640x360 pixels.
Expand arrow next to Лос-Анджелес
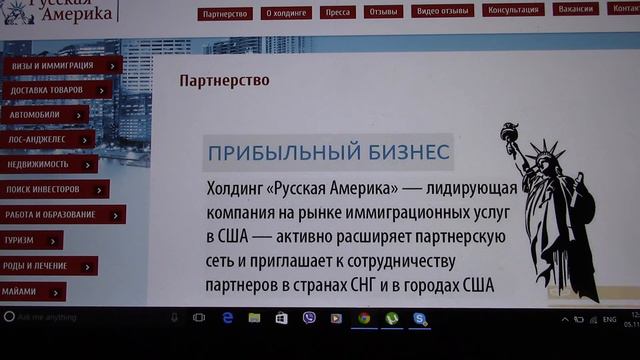click(84, 141)
